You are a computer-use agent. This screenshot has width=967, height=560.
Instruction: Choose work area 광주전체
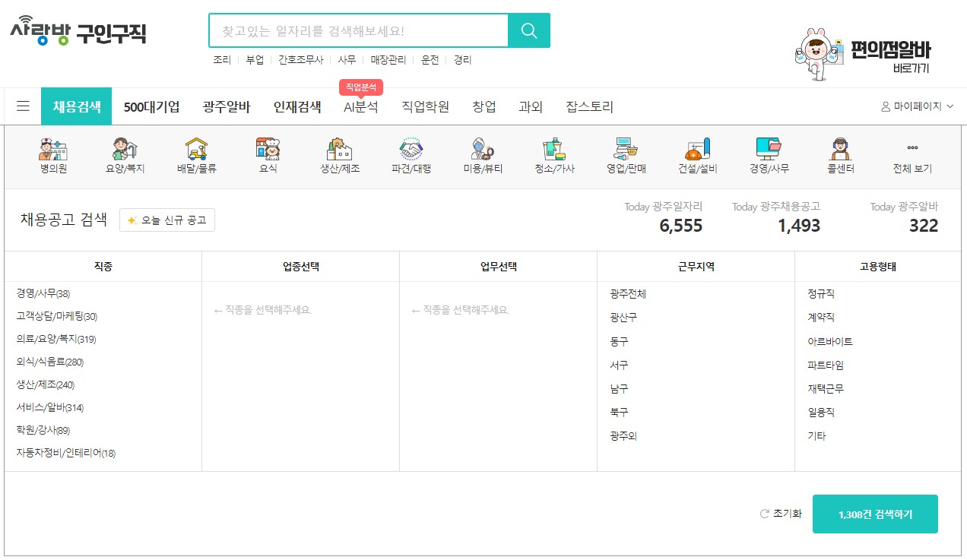[x=628, y=294]
